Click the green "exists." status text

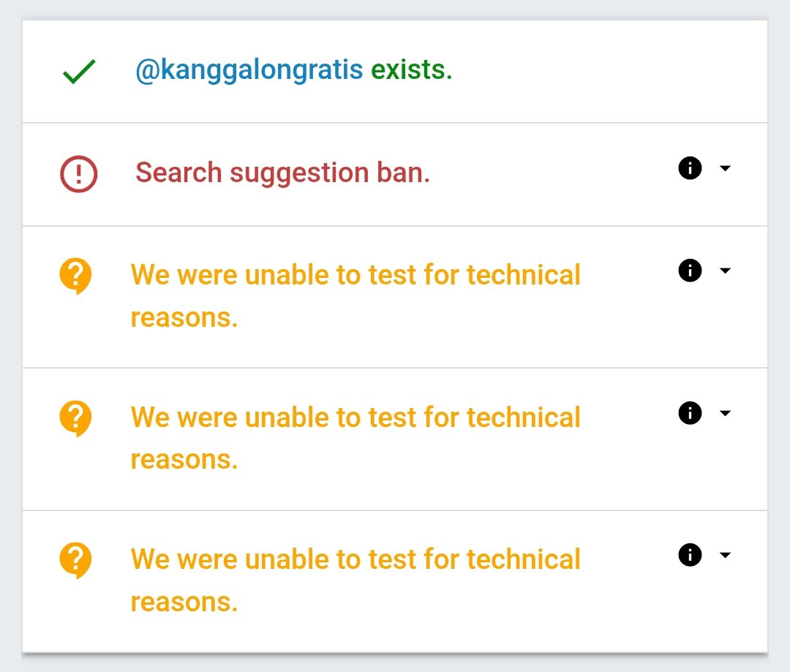[x=412, y=70]
